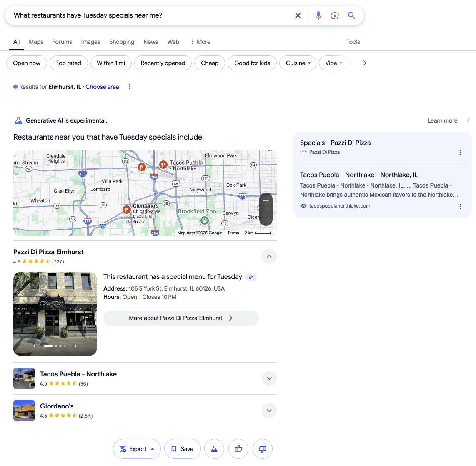This screenshot has height=466, width=476.
Task: Give thumbs up on the AI answer
Action: (x=238, y=449)
